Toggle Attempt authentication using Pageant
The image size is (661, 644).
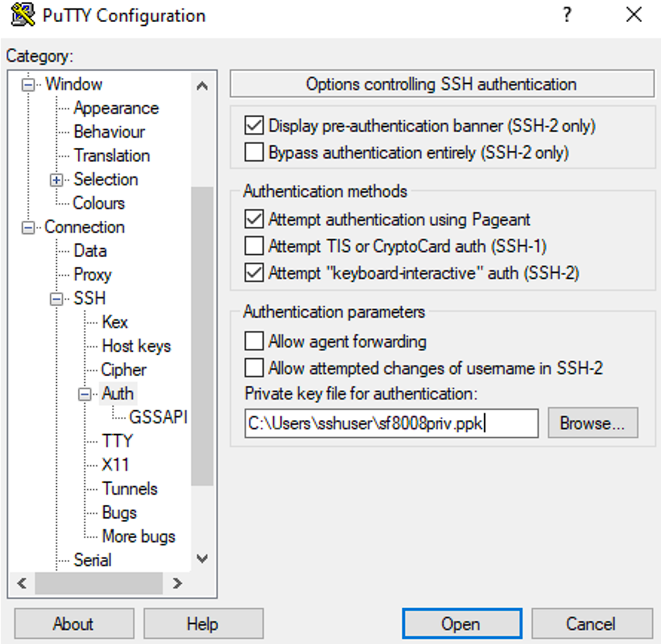254,219
